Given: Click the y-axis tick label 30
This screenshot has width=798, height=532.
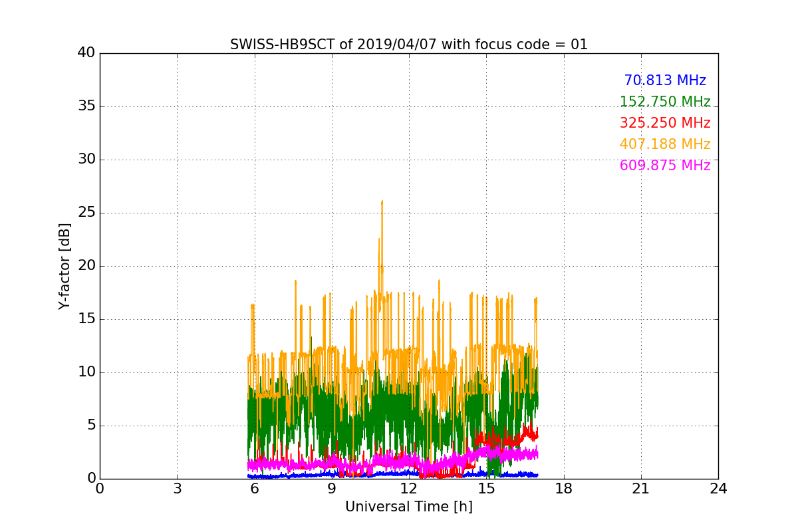Looking at the screenshot, I should (x=86, y=160).
